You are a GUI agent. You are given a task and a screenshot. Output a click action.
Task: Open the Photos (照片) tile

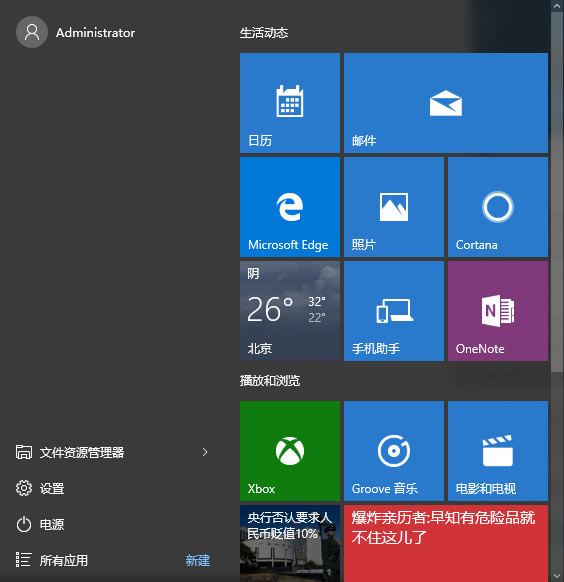click(394, 207)
